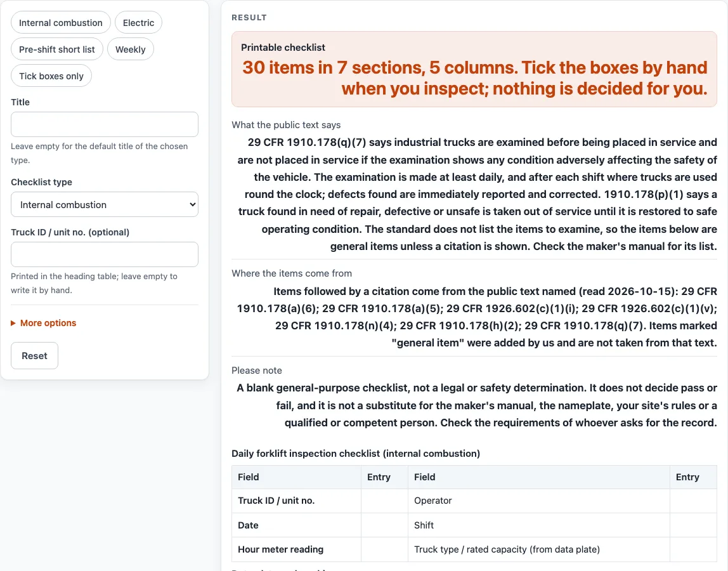The image size is (728, 571).
Task: Click the 'Leave empty for the default title' hint
Action: pos(100,153)
